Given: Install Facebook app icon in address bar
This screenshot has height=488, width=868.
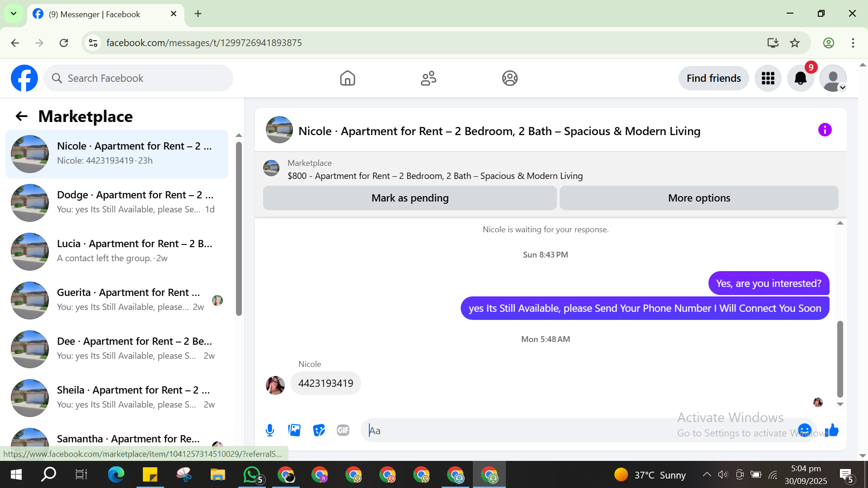Looking at the screenshot, I should [773, 43].
